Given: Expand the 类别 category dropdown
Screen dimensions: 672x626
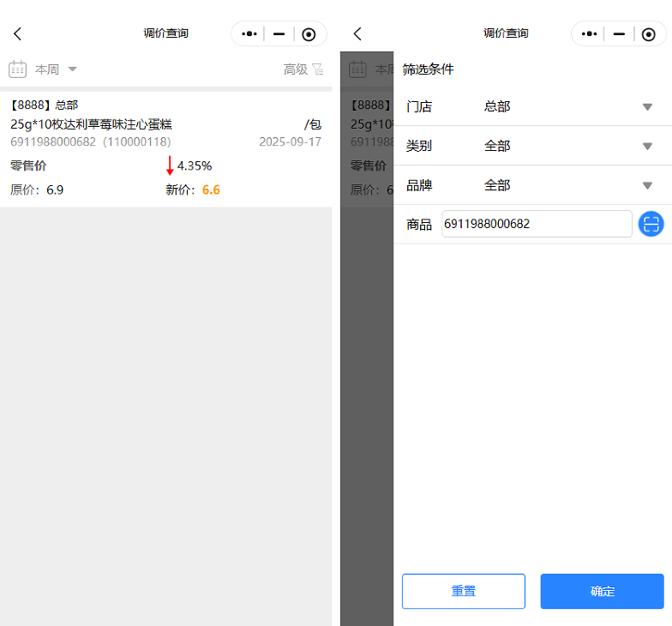Looking at the screenshot, I should 647,147.
